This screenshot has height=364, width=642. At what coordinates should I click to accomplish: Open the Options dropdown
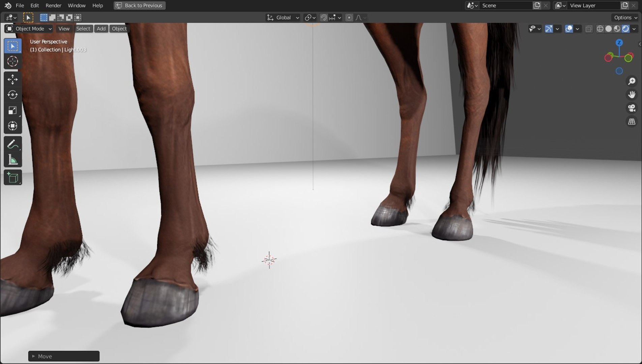click(x=626, y=18)
